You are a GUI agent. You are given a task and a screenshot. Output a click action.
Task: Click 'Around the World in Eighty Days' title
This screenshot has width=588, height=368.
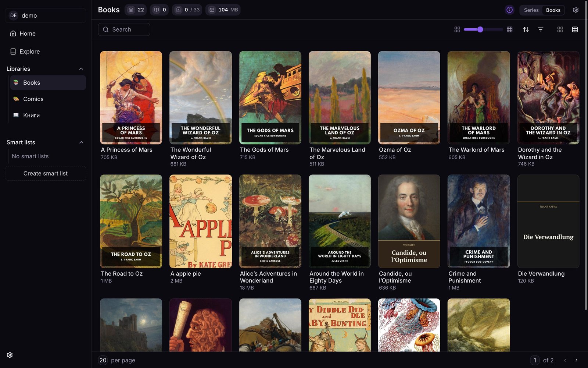point(337,277)
